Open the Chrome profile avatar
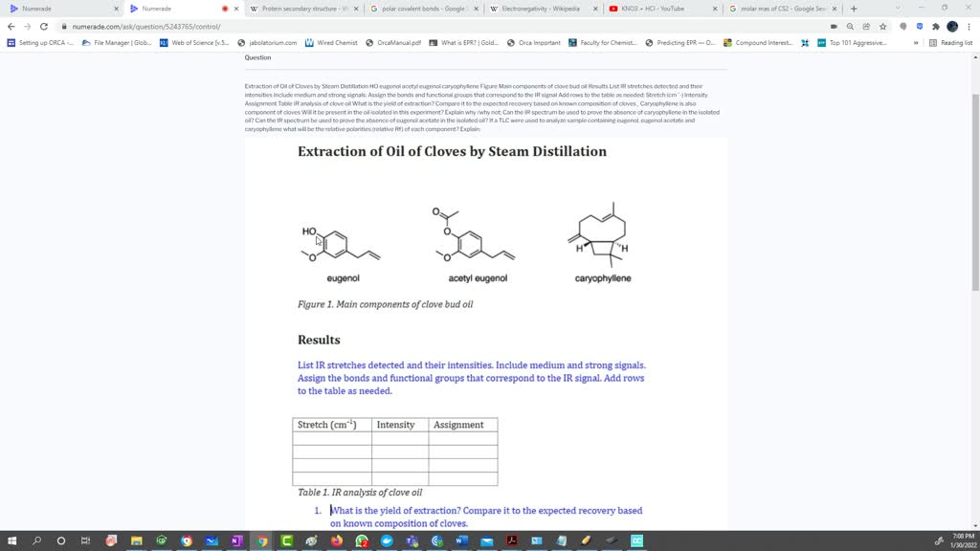This screenshot has width=980, height=551. pos(951,27)
